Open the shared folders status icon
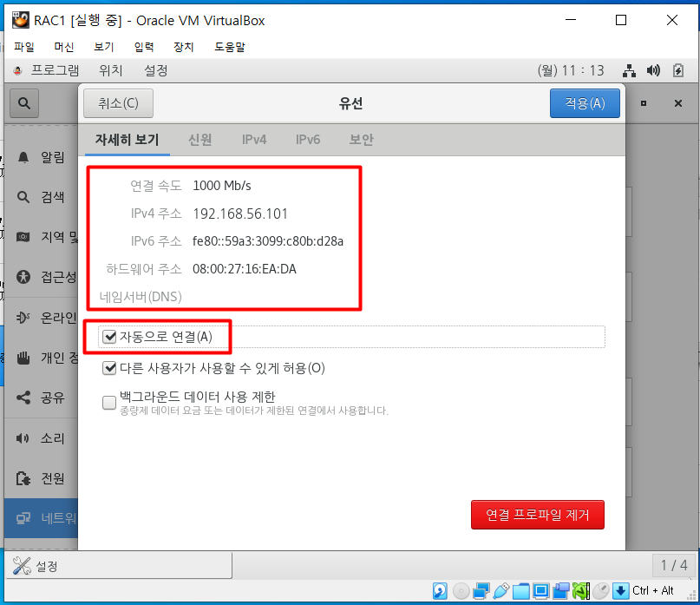 (x=521, y=591)
